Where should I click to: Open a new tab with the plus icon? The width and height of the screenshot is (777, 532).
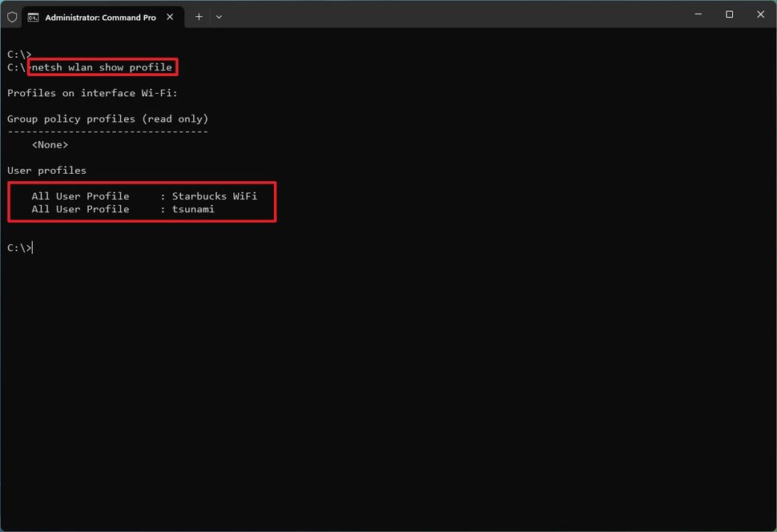[199, 16]
